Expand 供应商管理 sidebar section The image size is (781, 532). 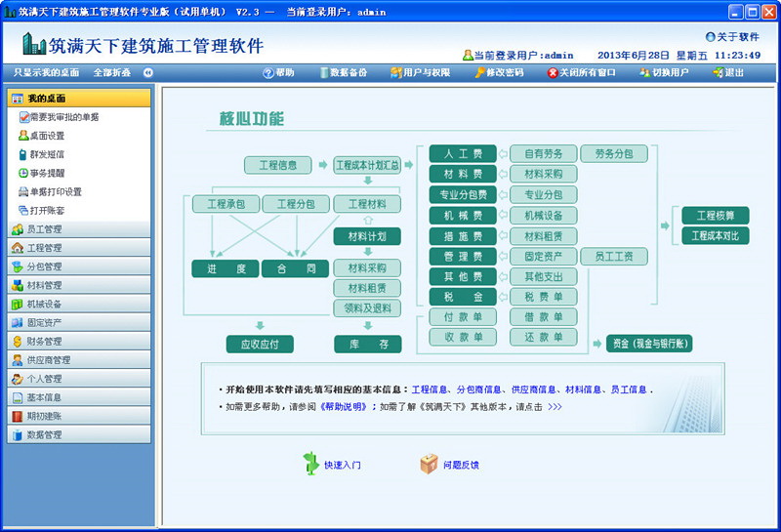(x=79, y=359)
